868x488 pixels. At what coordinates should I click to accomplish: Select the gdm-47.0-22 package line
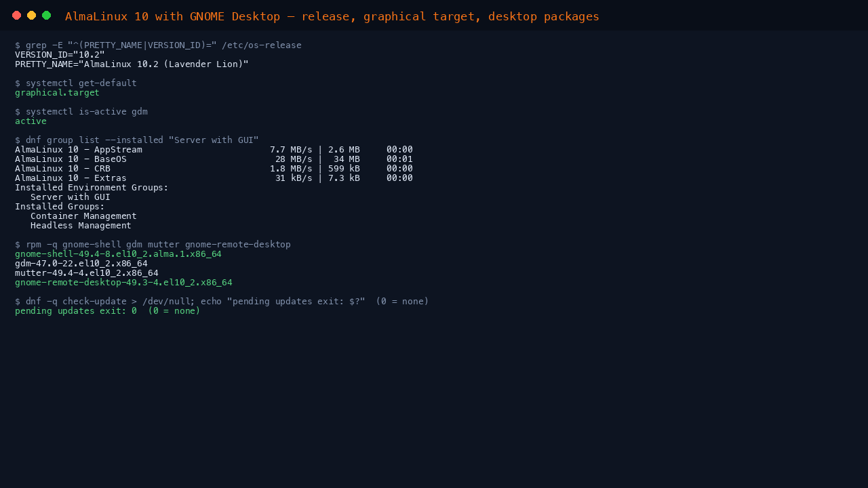click(x=81, y=264)
